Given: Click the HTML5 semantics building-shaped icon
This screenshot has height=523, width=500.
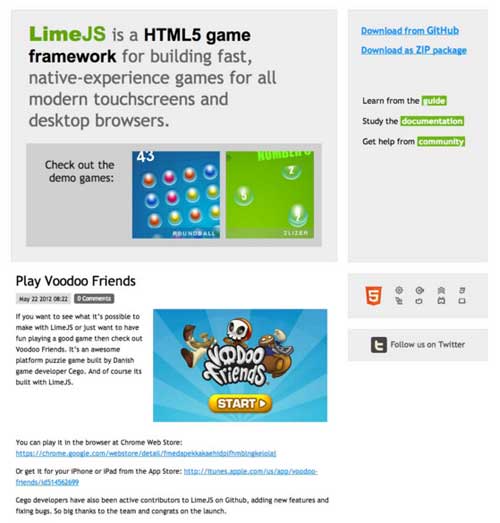Looking at the screenshot, I should 441,290.
